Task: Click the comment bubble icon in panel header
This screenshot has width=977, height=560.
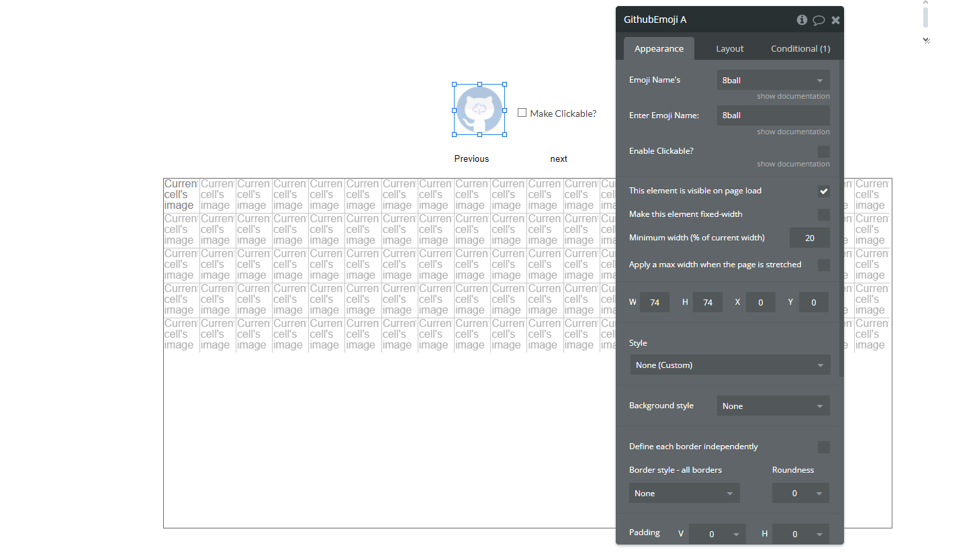Action: pos(819,19)
